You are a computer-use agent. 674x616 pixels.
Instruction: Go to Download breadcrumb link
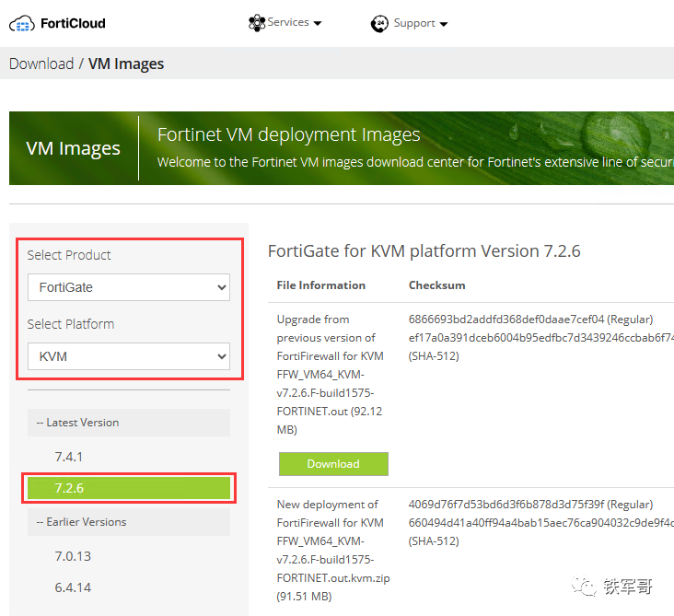pyautogui.click(x=41, y=64)
